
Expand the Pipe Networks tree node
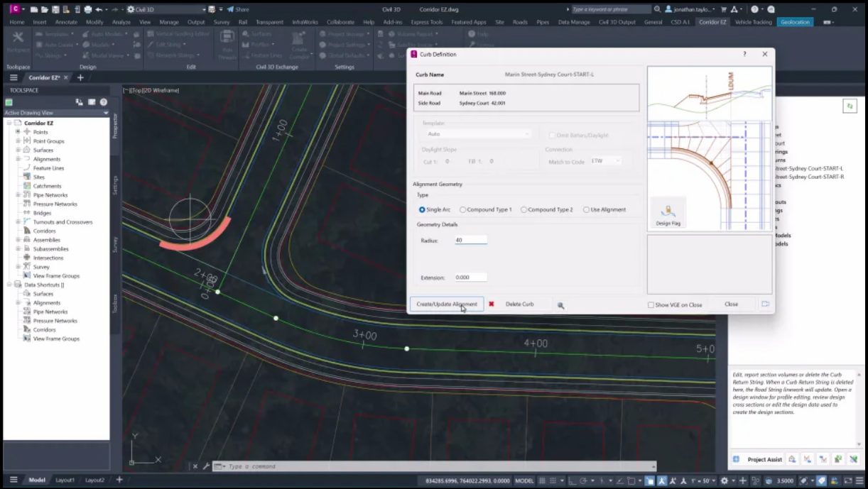click(x=18, y=195)
